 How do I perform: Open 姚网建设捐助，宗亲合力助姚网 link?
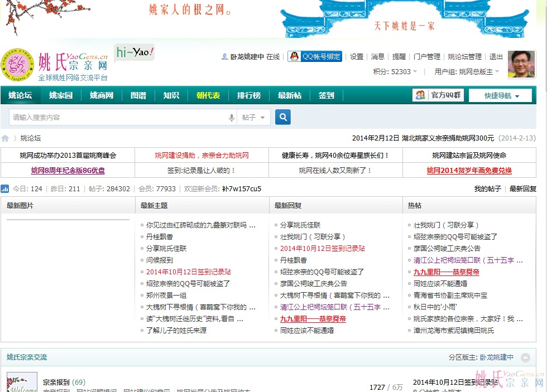[x=201, y=156]
